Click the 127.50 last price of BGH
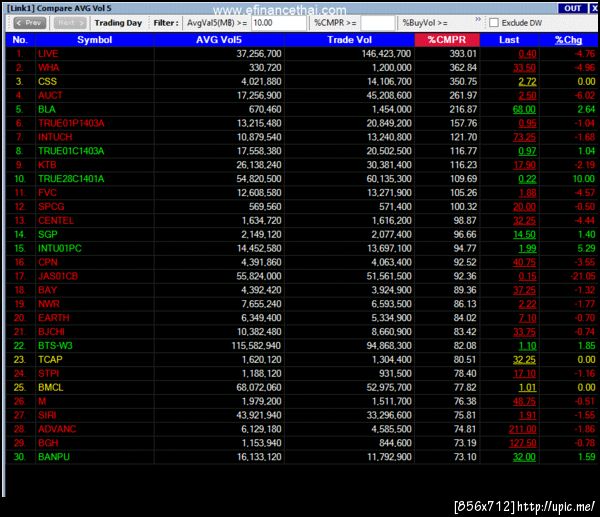Screen dimensions: 600x517 point(522,443)
